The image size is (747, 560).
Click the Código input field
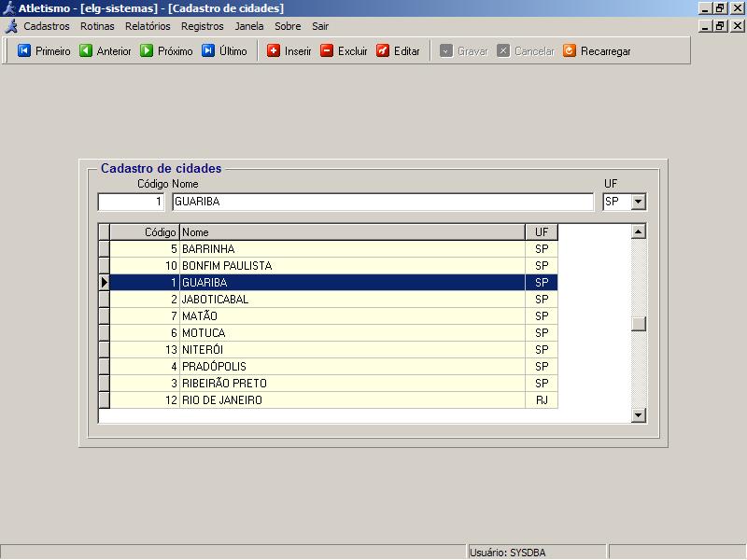point(131,202)
